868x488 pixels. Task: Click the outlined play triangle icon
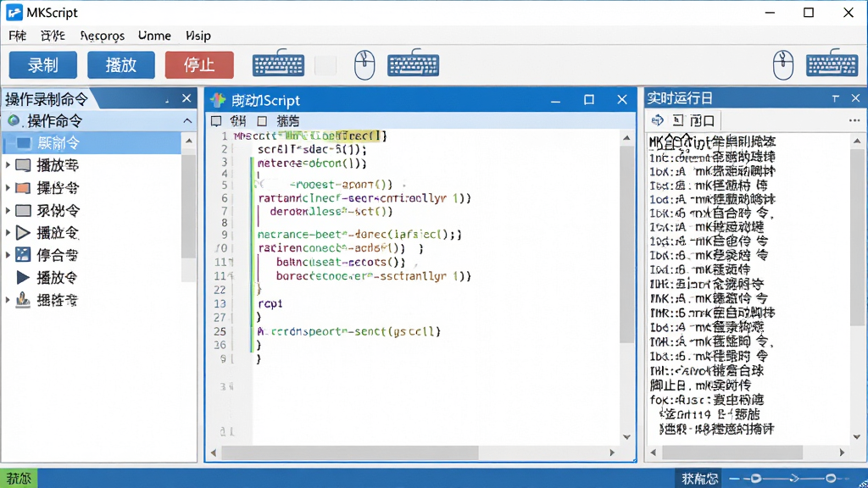coord(23,232)
